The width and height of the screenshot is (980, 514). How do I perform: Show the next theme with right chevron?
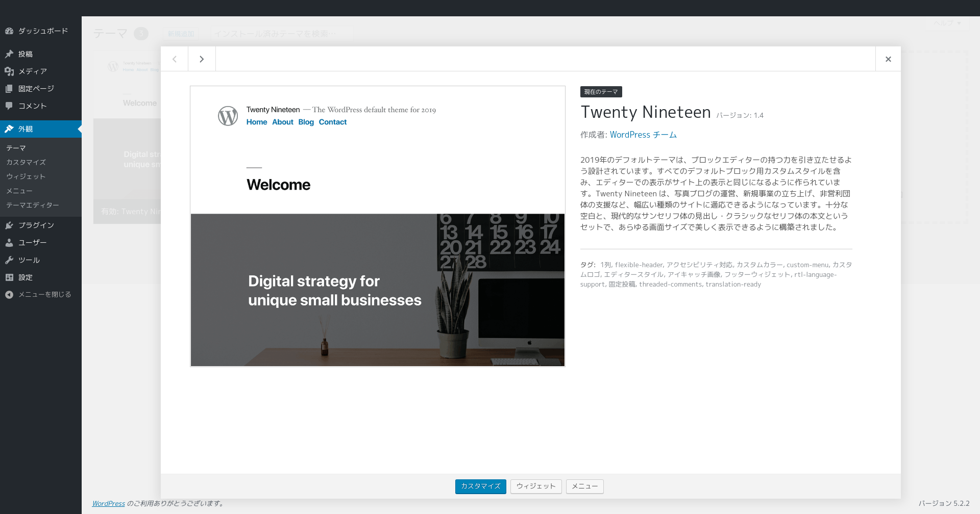pos(202,59)
